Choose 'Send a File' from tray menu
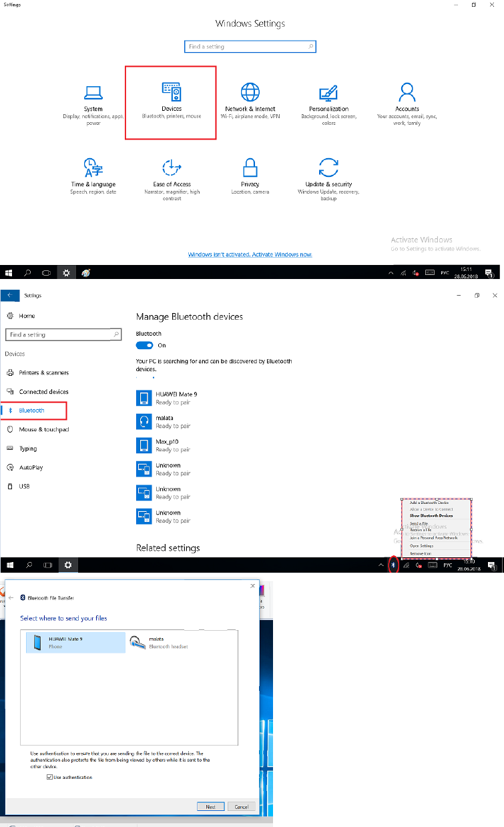This screenshot has height=827, width=504. 419,523
